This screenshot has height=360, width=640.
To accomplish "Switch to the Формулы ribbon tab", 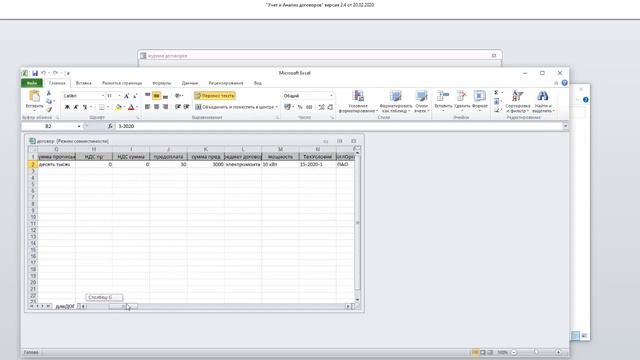I will pyautogui.click(x=162, y=83).
